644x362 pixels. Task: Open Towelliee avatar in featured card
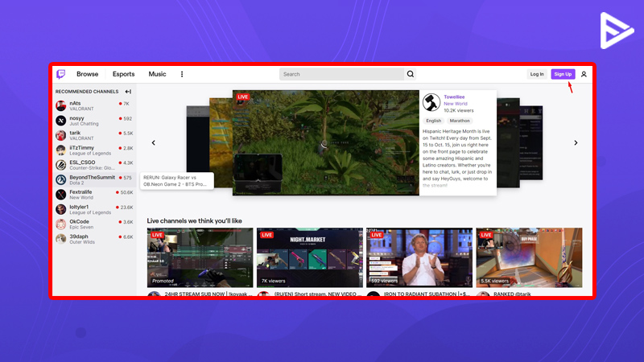click(431, 102)
